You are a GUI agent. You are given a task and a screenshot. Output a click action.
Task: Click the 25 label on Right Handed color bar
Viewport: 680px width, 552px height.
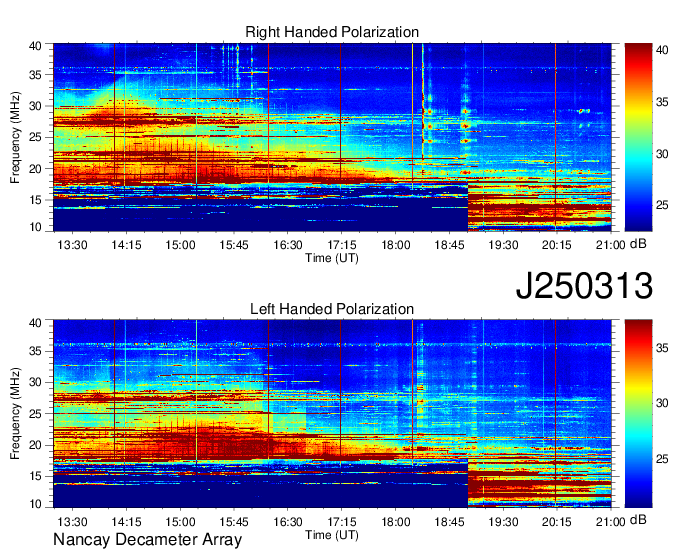662,205
